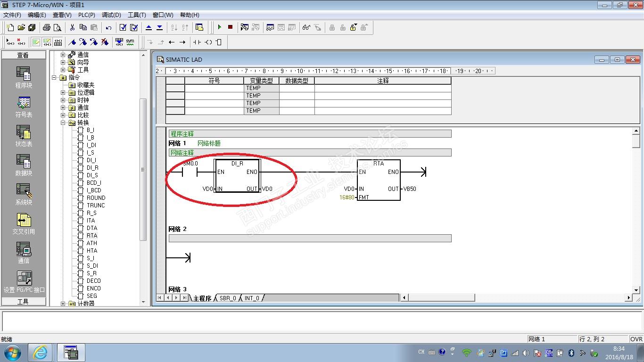
Task: Click the 网络标题 text of network 1
Action: [209, 143]
